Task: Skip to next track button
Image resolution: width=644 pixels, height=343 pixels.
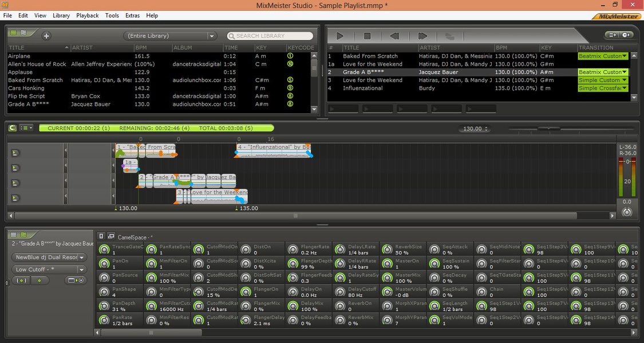Action: pos(422,36)
